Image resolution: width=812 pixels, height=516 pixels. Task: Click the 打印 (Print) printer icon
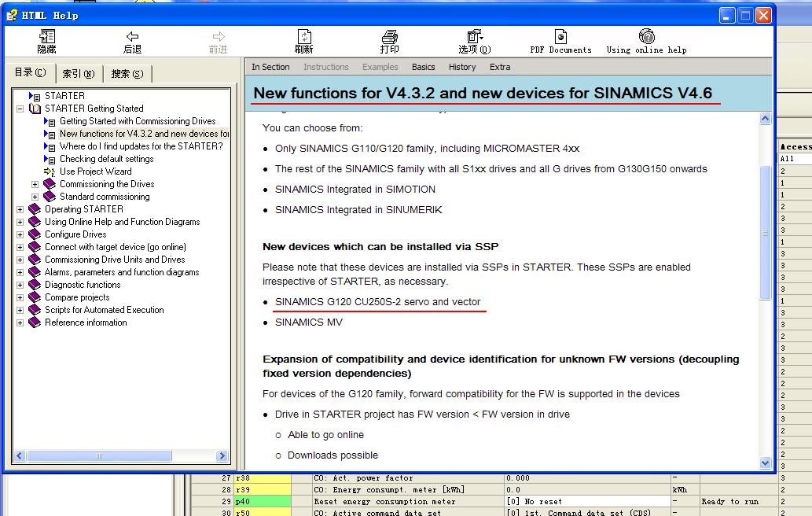click(x=389, y=36)
